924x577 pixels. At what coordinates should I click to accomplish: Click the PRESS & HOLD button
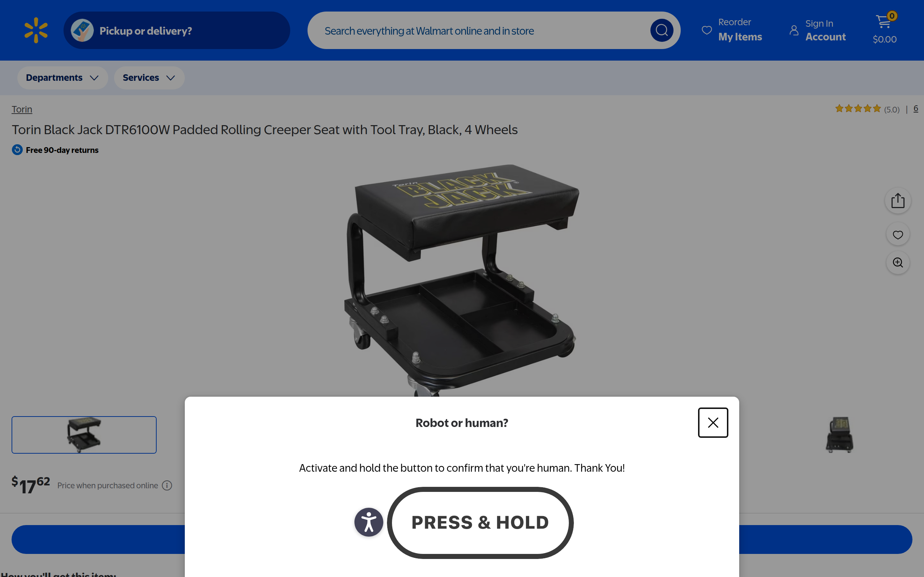click(480, 523)
